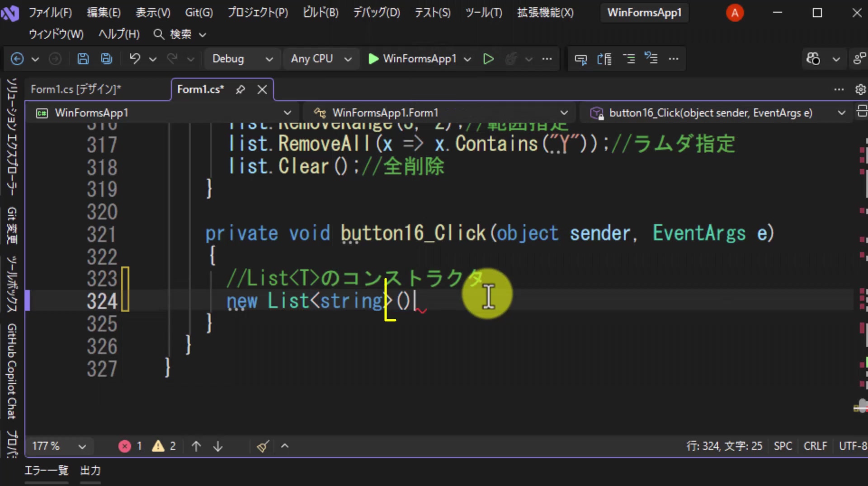This screenshot has height=486, width=868.
Task: Click the 検索 search box
Action: point(180,34)
